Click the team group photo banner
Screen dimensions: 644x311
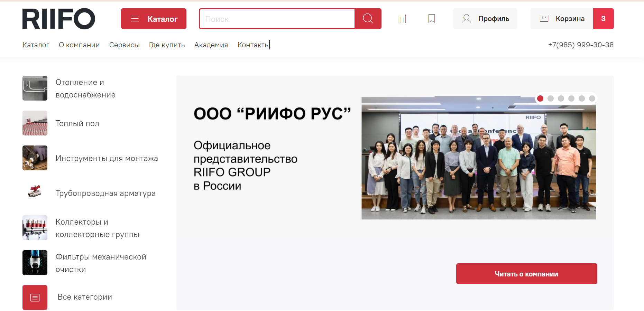pyautogui.click(x=479, y=158)
